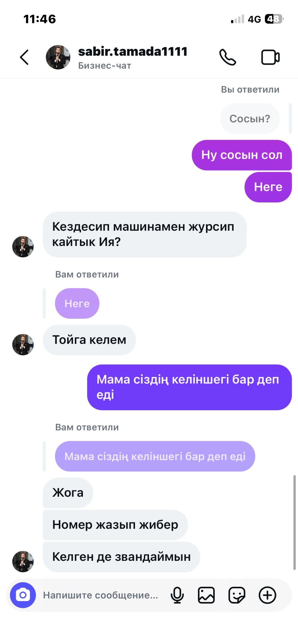Tap the quoted "Сосын?" reply bubble
This screenshot has height=644, width=298.
(x=250, y=119)
